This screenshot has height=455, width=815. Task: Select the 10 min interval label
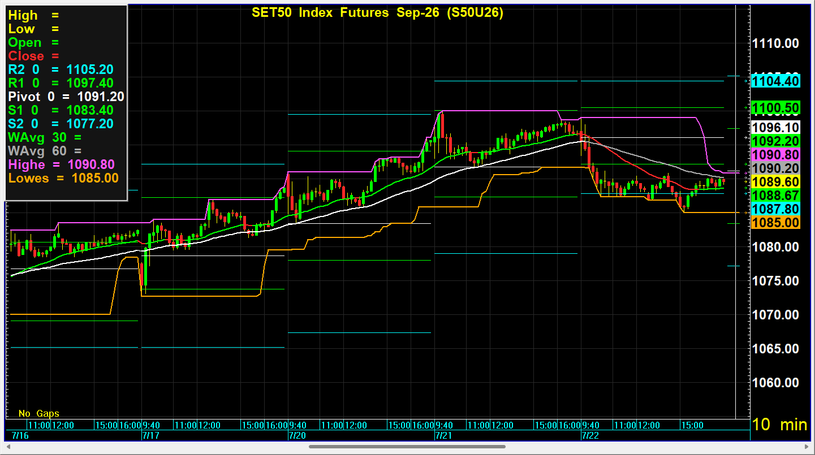tap(779, 424)
